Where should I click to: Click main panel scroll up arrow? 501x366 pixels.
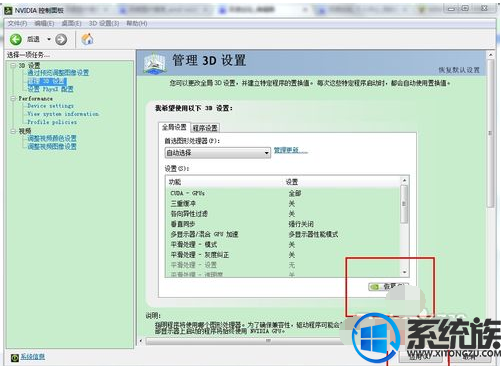click(x=491, y=54)
